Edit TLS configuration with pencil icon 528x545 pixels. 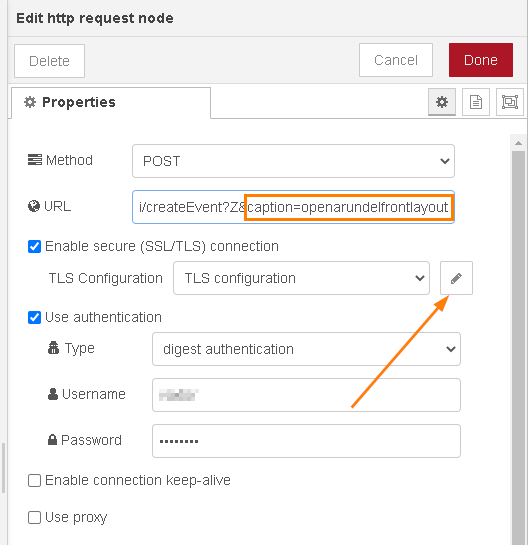click(x=456, y=278)
